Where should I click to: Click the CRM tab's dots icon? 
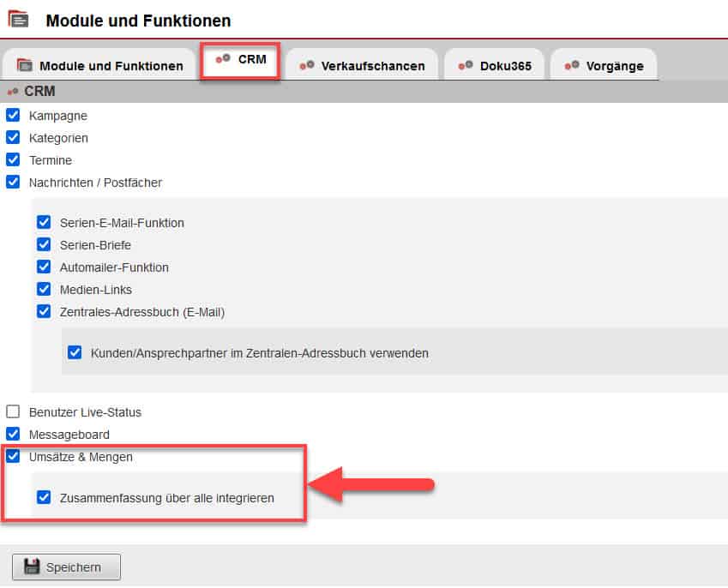[x=223, y=59]
